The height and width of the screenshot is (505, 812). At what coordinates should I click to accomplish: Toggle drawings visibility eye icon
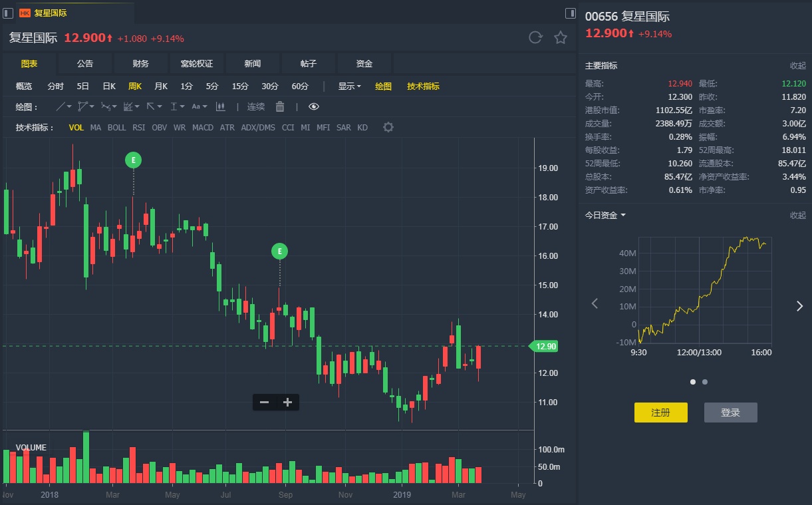coord(314,106)
